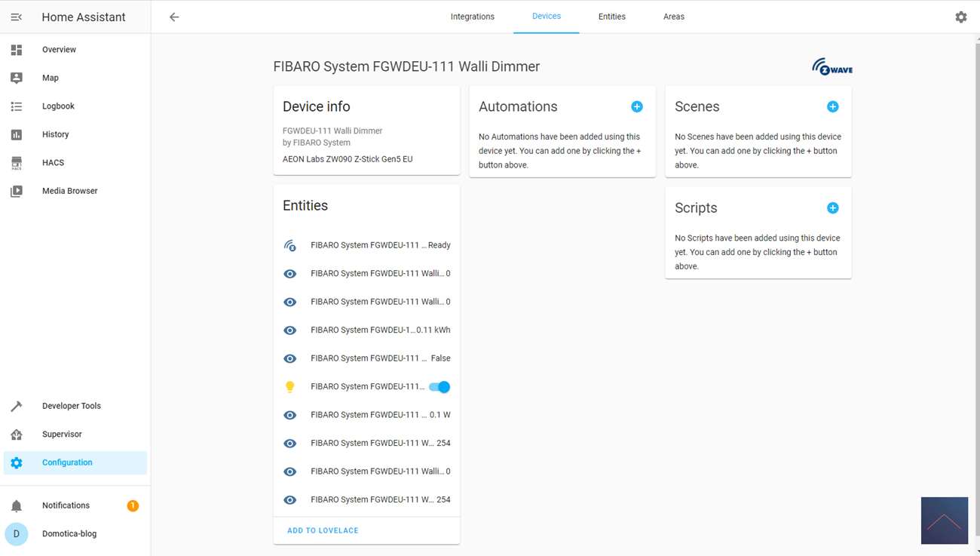This screenshot has height=556, width=980.
Task: Open Notifications bell in the sidebar
Action: tap(17, 505)
